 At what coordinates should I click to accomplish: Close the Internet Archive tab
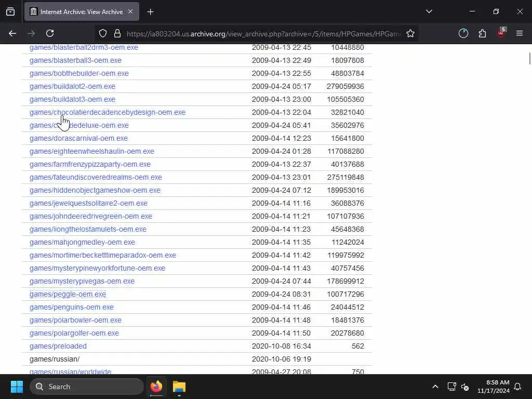pyautogui.click(x=130, y=11)
